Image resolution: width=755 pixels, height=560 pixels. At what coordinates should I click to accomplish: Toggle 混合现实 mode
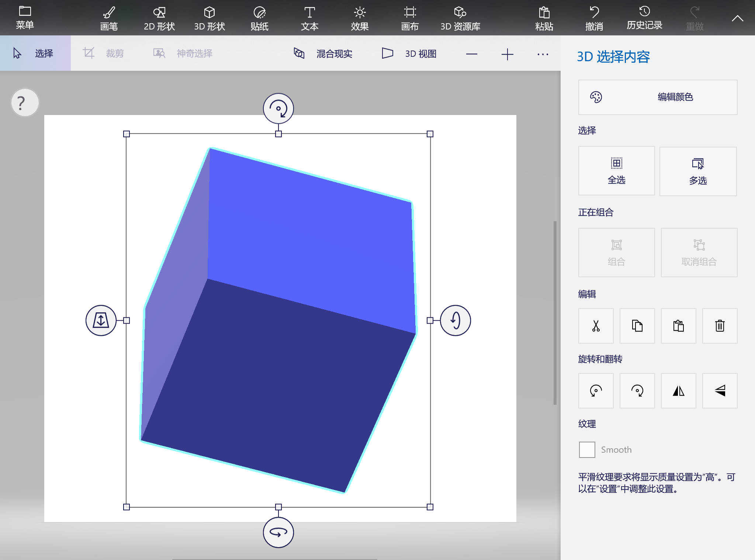(x=323, y=54)
